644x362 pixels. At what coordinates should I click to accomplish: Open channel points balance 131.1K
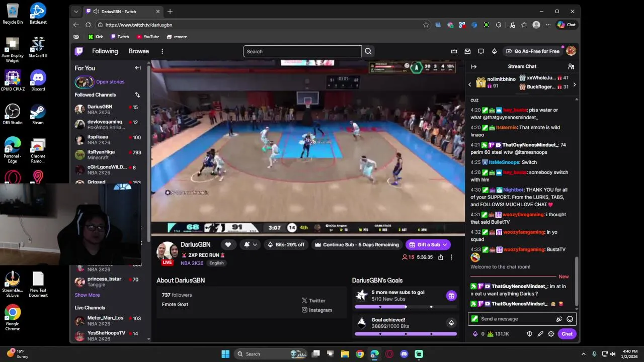click(x=498, y=334)
